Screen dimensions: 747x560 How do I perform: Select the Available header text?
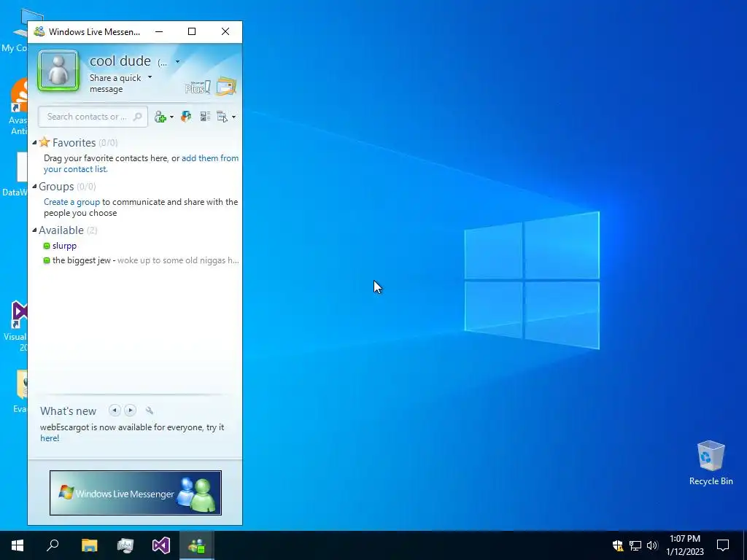[61, 230]
